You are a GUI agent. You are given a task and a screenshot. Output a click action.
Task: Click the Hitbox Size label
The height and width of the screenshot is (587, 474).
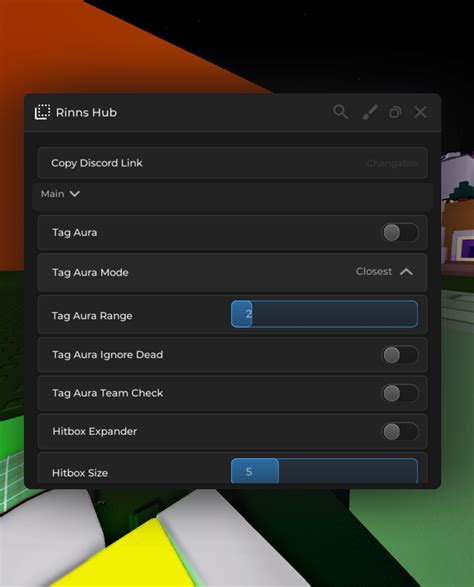tap(80, 473)
